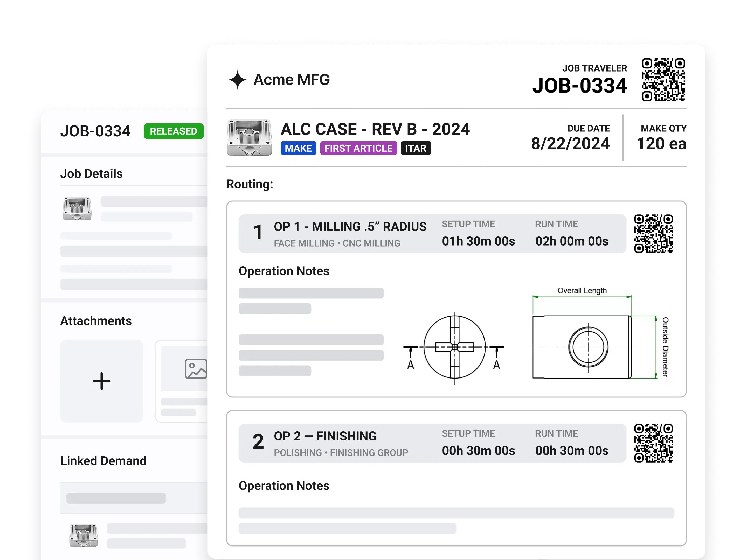The image size is (747, 560).
Task: Click the ALC CASE - REV B - 2024 title
Action: click(x=375, y=129)
